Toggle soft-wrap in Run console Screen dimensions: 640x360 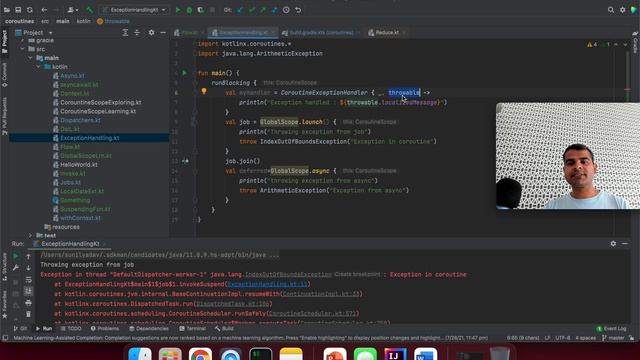click(x=28, y=280)
